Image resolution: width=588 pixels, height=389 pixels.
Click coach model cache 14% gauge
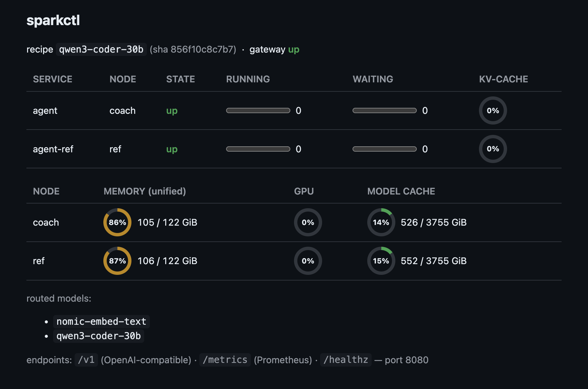click(381, 222)
